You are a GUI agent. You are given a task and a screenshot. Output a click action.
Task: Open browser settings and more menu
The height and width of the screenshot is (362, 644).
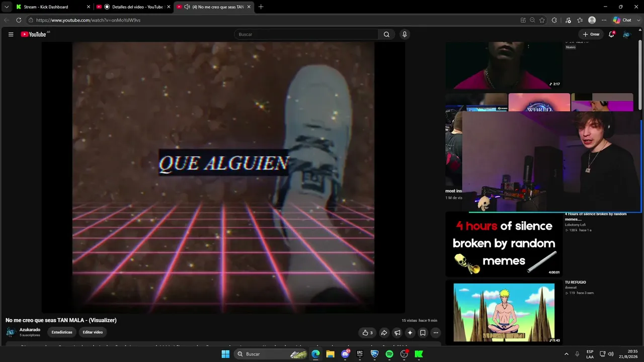pos(604,20)
